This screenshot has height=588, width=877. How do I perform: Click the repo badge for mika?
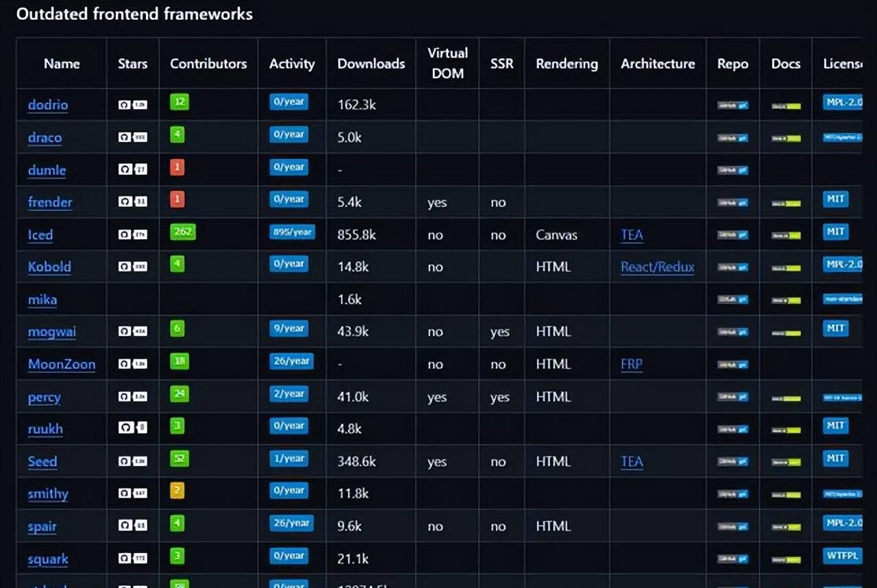(732, 299)
